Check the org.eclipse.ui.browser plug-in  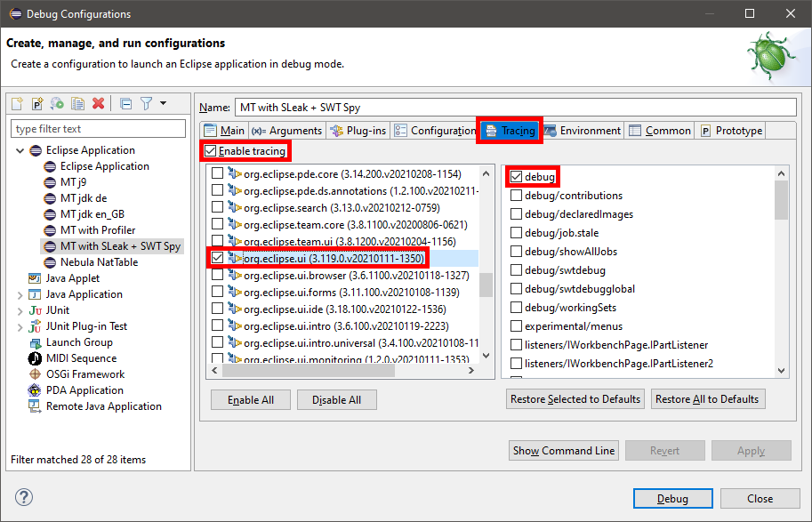pos(218,277)
